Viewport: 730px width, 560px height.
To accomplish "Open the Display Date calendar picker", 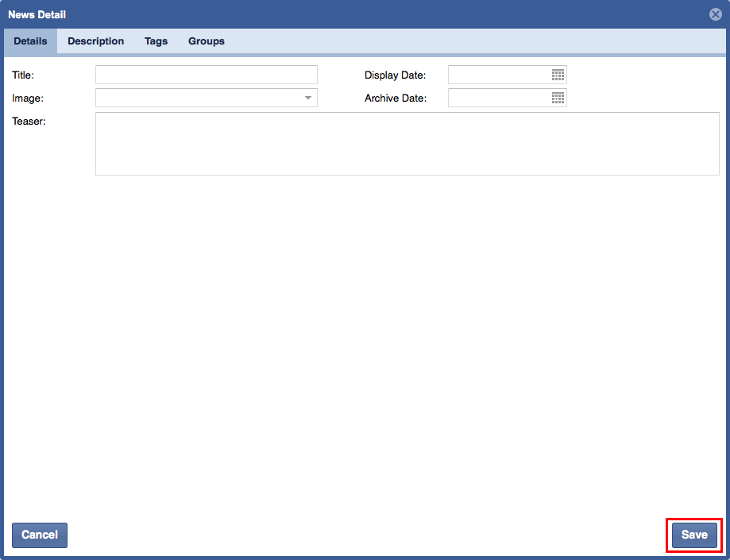I will point(558,75).
